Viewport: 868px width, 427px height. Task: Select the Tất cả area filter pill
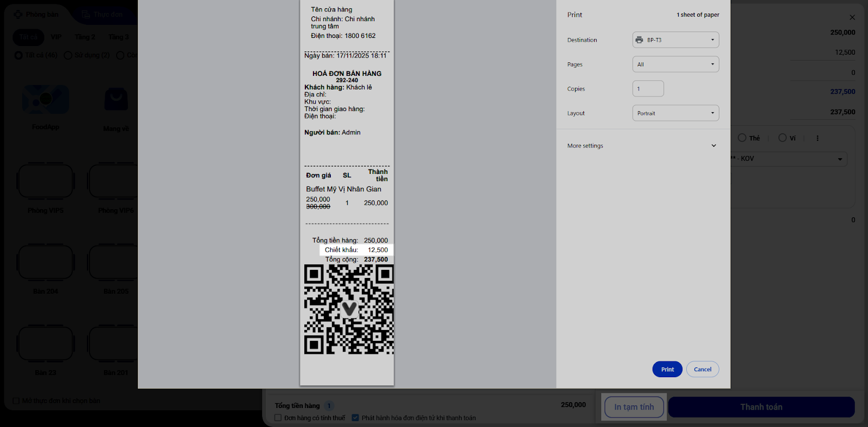point(28,37)
